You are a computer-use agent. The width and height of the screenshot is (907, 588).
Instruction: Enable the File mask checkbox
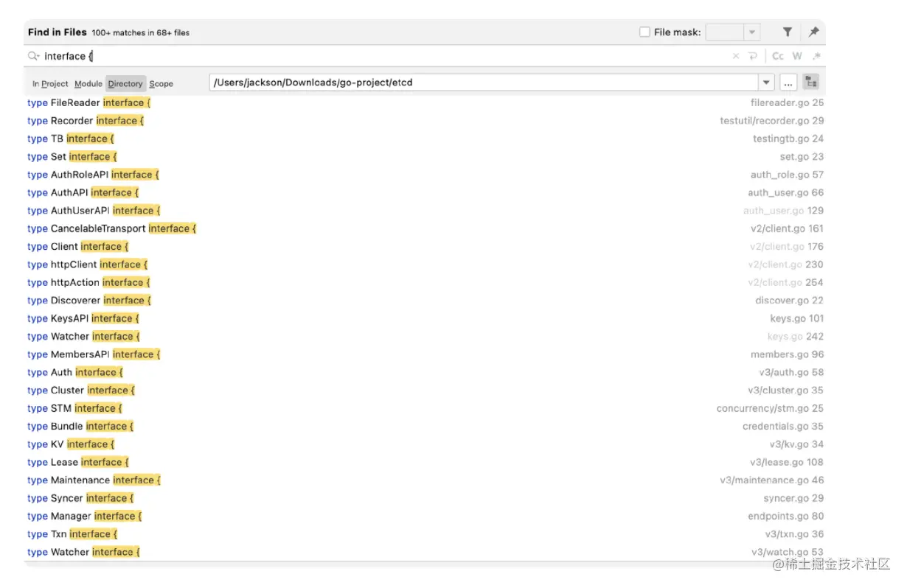coord(644,32)
